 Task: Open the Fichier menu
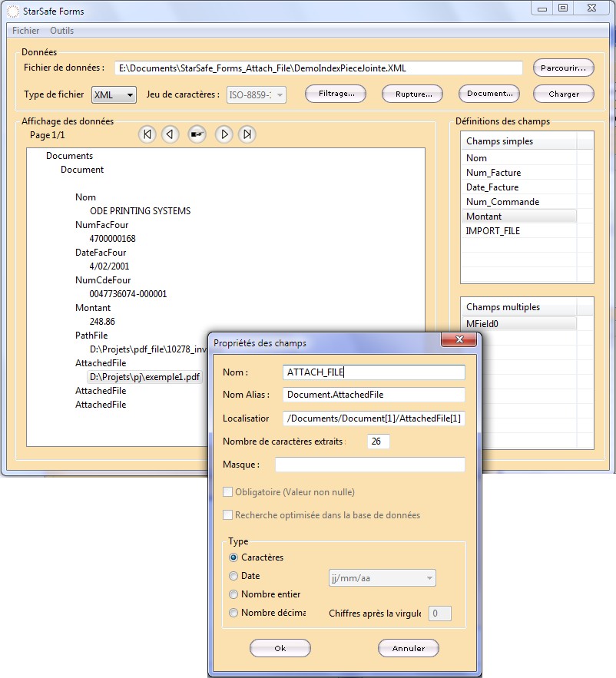26,31
